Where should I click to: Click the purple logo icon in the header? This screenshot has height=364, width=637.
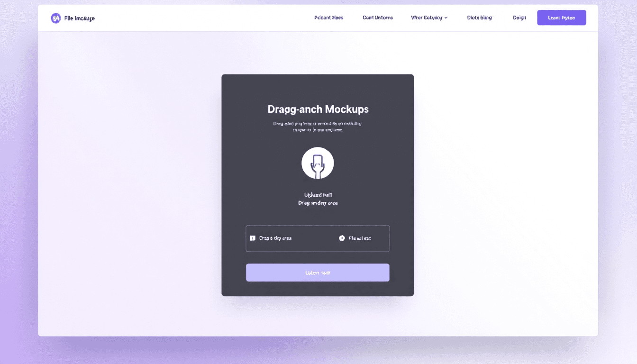click(56, 18)
